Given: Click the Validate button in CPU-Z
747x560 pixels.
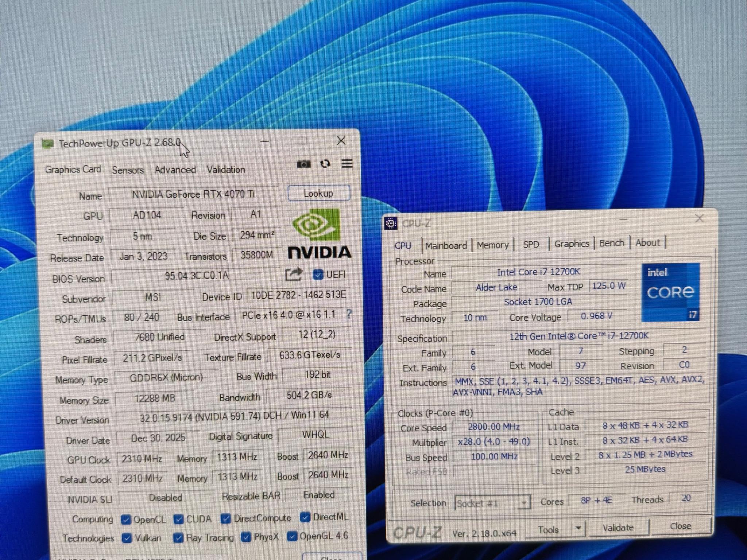Looking at the screenshot, I should pos(618,528).
